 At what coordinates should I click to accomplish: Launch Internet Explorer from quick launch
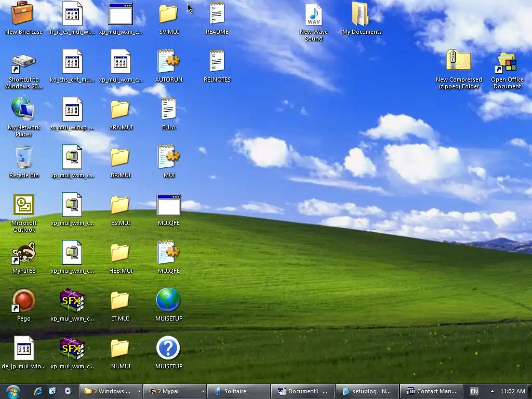[x=37, y=391]
